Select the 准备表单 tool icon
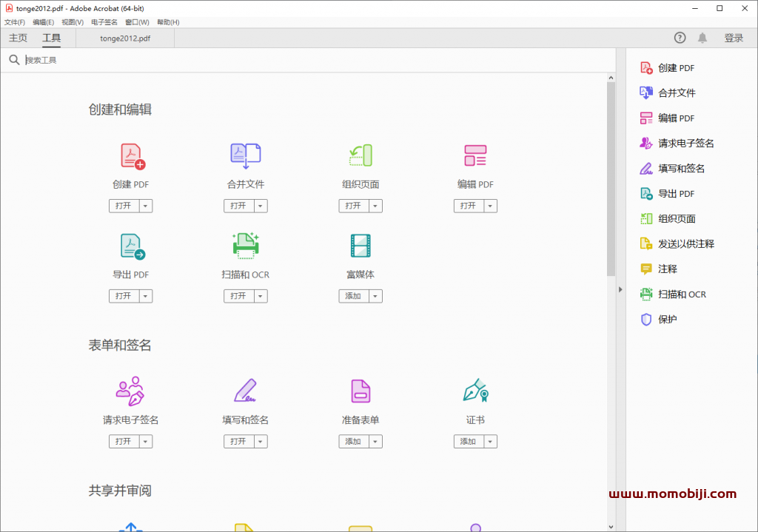The height and width of the screenshot is (532, 758). tap(360, 391)
